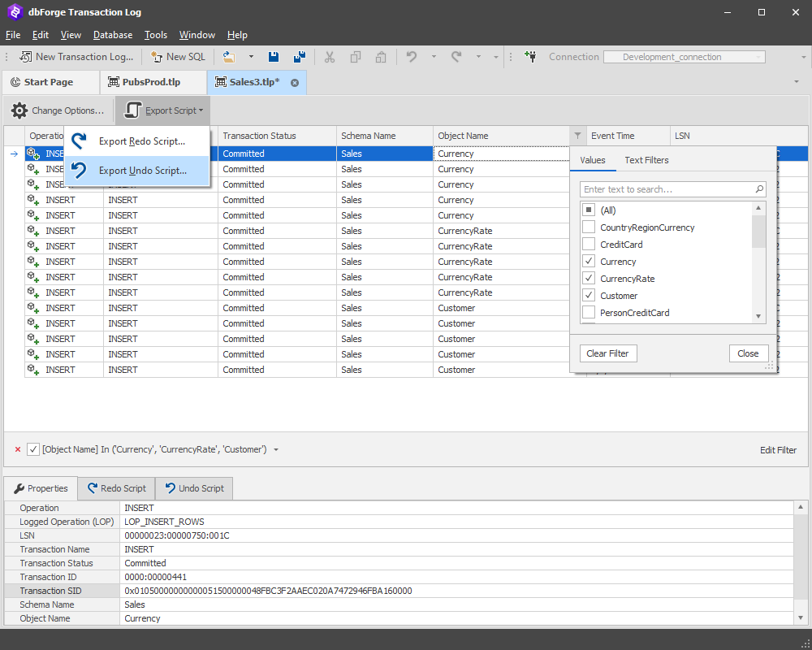This screenshot has height=650, width=812.
Task: Click the Transaction Status column header
Action: coord(277,136)
